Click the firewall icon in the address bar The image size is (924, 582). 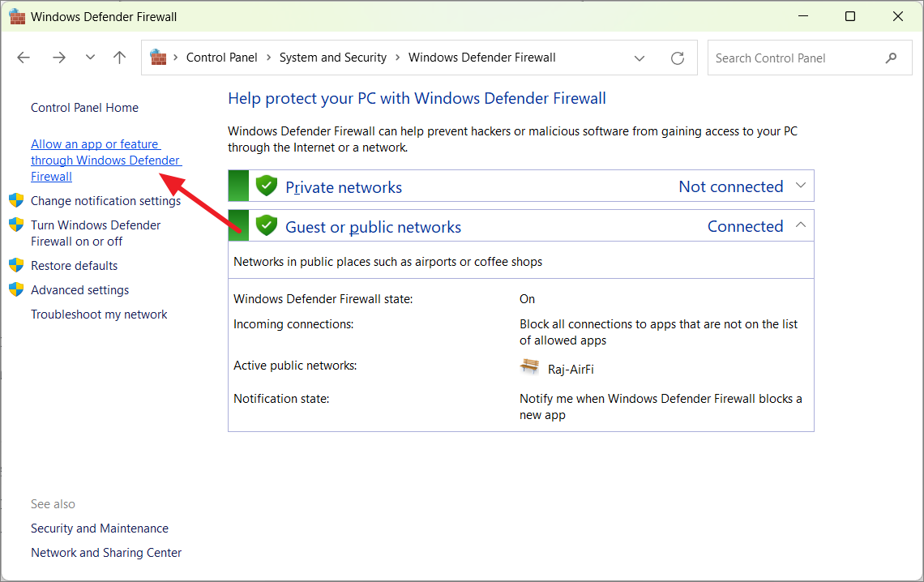point(158,57)
